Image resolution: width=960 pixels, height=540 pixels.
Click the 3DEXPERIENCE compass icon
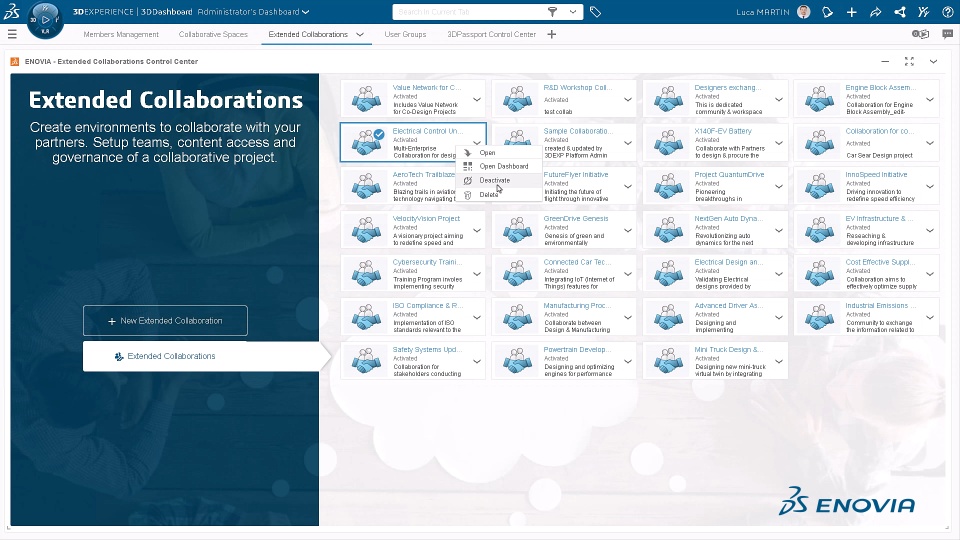tap(45, 20)
